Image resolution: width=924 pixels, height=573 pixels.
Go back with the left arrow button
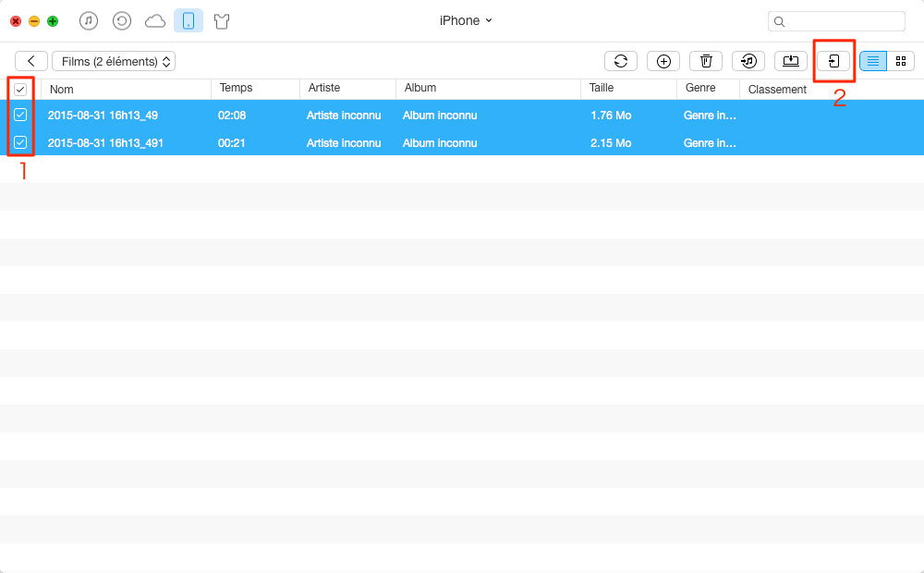pos(31,61)
